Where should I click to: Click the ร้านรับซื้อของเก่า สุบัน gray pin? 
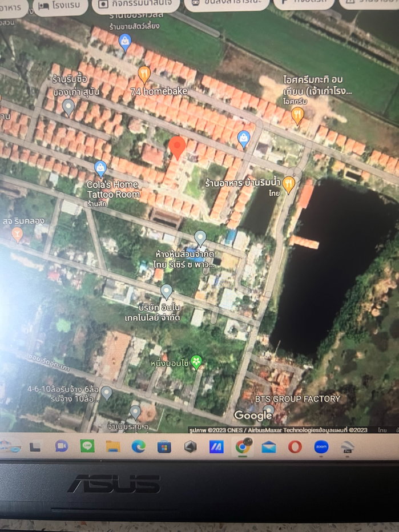pyautogui.click(x=68, y=107)
